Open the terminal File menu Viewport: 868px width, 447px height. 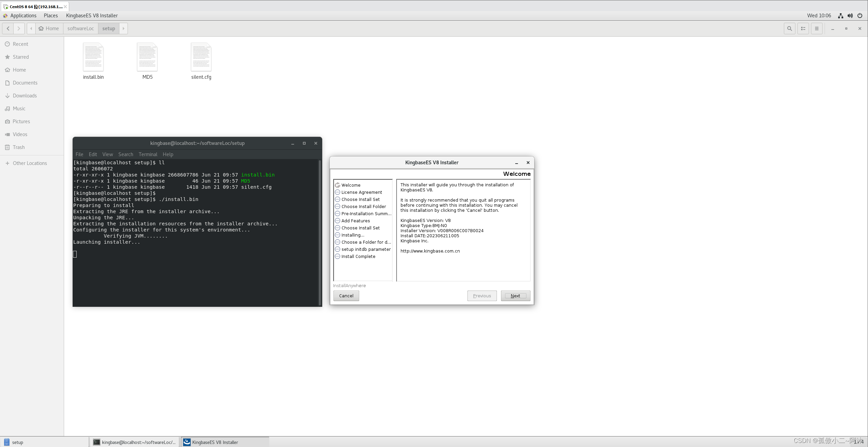79,154
